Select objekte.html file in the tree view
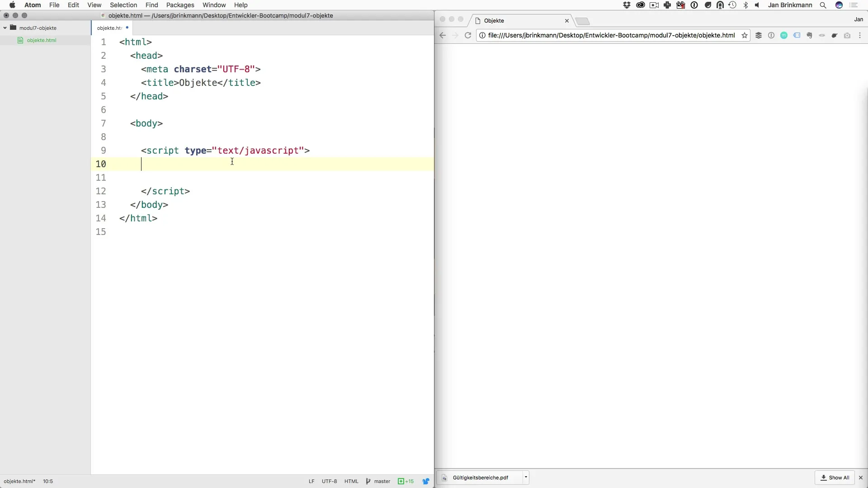This screenshot has width=868, height=488. coord(42,40)
